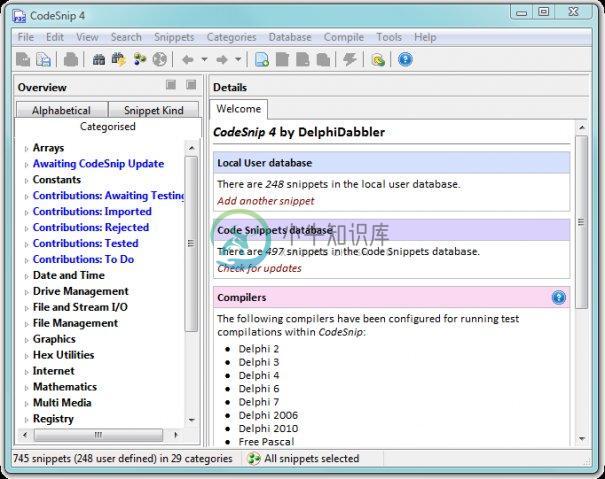Click the tree scrollbar down arrow
This screenshot has width=605, height=479.
point(191,420)
